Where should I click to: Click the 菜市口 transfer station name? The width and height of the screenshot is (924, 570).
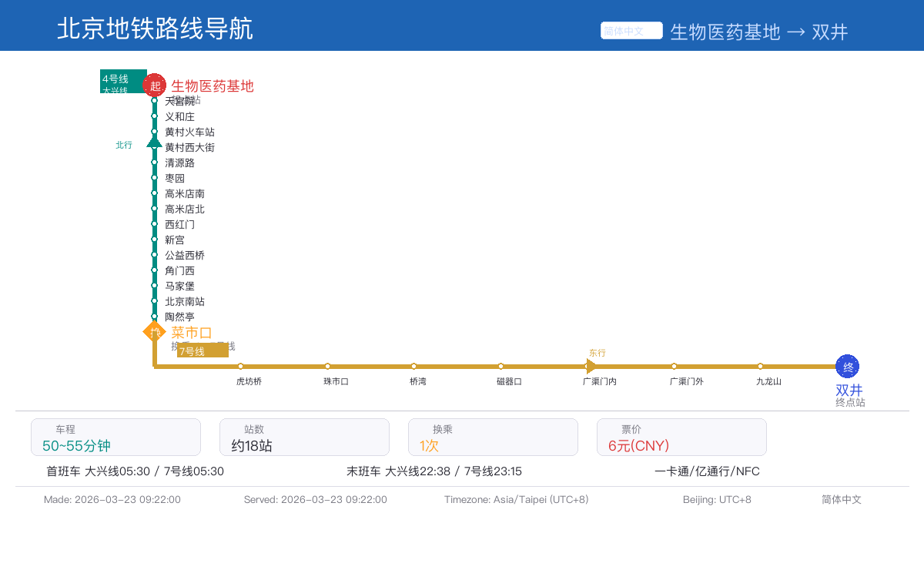(192, 333)
